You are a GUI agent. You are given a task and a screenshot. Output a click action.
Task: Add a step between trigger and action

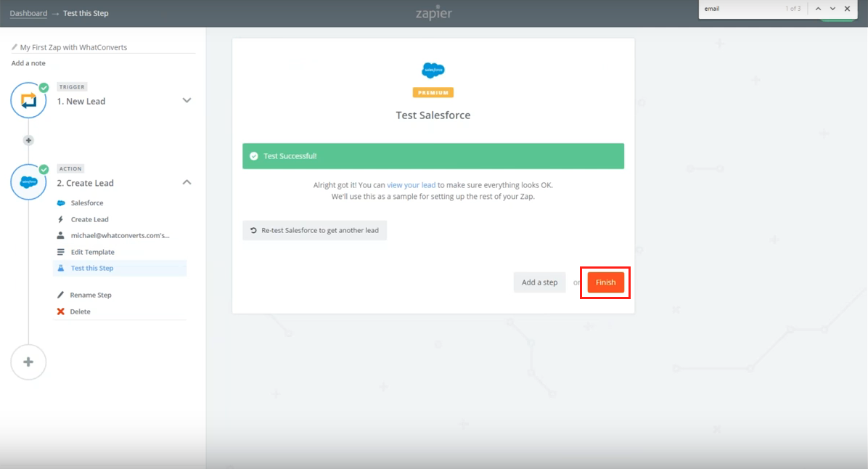(28, 141)
